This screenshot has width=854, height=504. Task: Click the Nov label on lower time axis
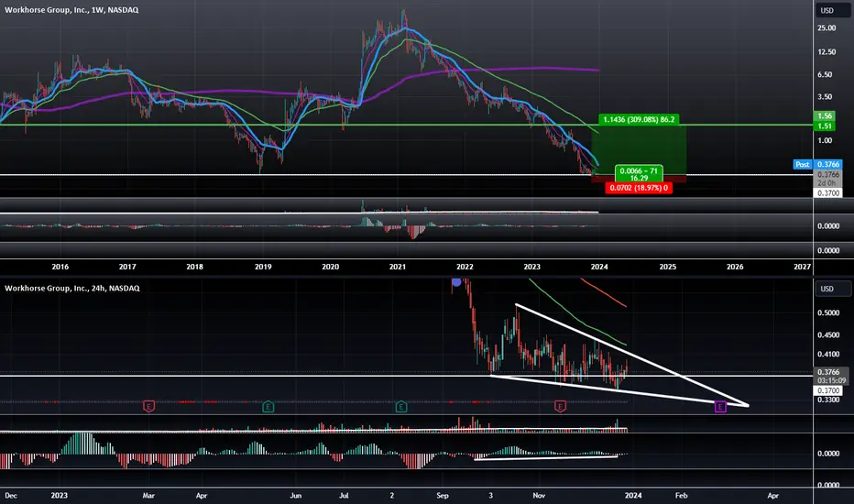539,495
